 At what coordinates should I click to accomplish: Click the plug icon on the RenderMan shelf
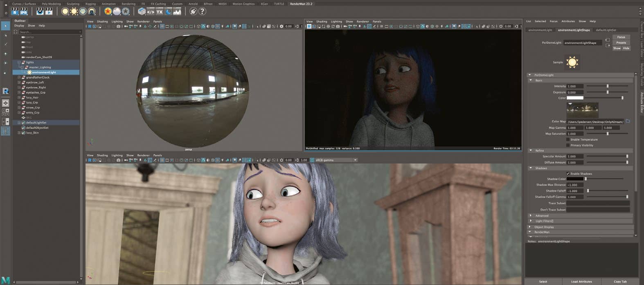[x=193, y=11]
